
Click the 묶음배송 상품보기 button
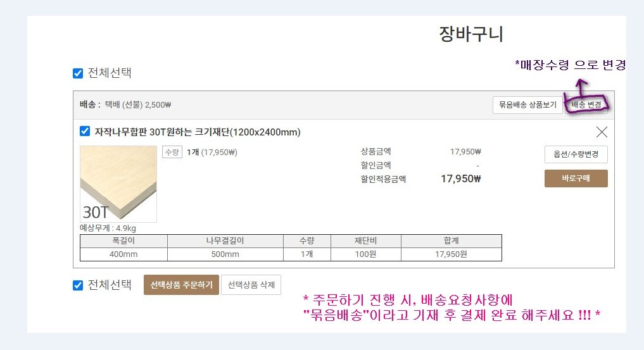coord(527,104)
